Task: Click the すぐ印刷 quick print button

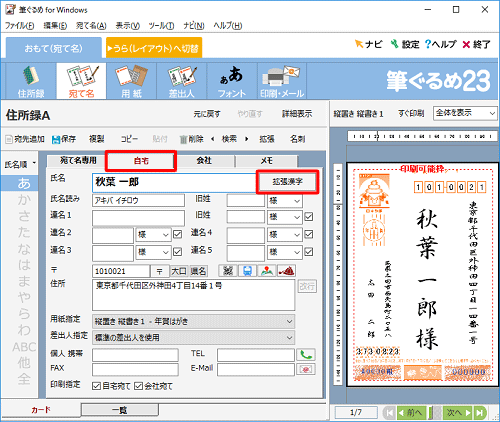Action: 411,113
